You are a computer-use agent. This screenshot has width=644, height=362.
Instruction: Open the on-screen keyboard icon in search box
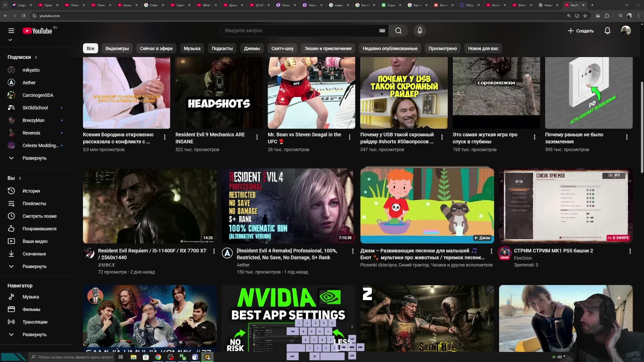click(x=382, y=31)
